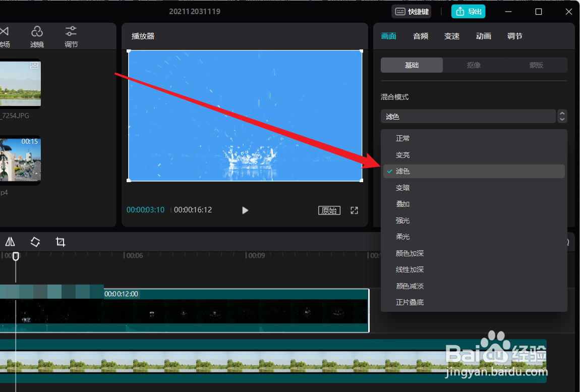Image resolution: width=580 pixels, height=392 pixels.
Task: Click the 00:09 timeline ruler mark
Action: [x=256, y=255]
